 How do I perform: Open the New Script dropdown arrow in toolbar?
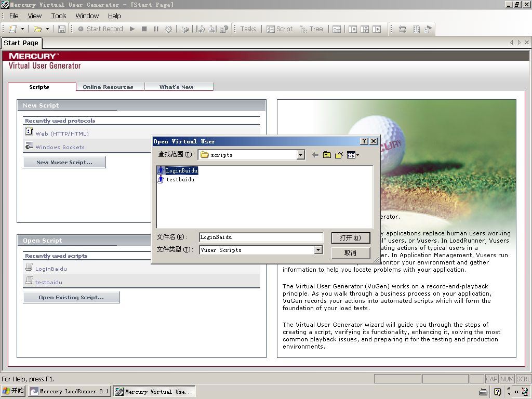pyautogui.click(x=22, y=29)
